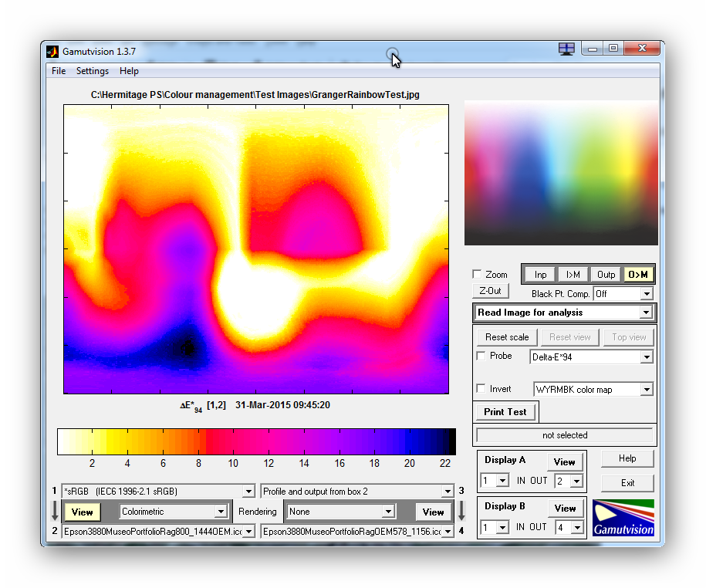
Task: Click the Gamutvision logo image
Action: click(623, 518)
